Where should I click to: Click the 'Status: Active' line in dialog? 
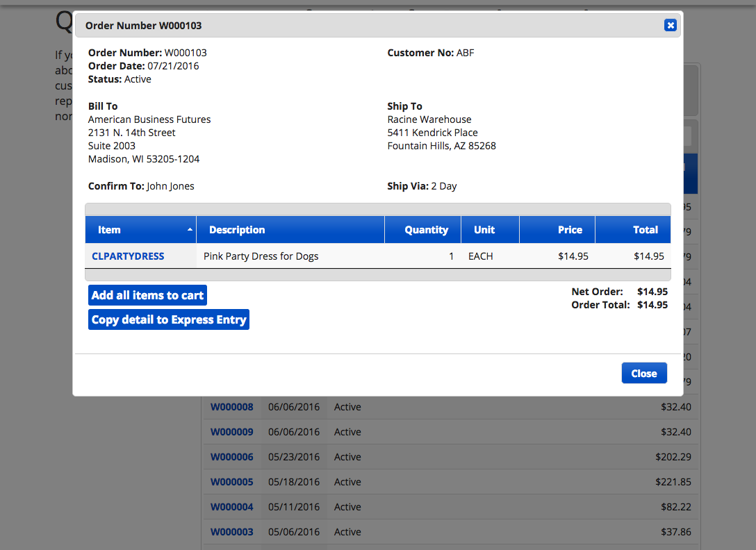[120, 80]
